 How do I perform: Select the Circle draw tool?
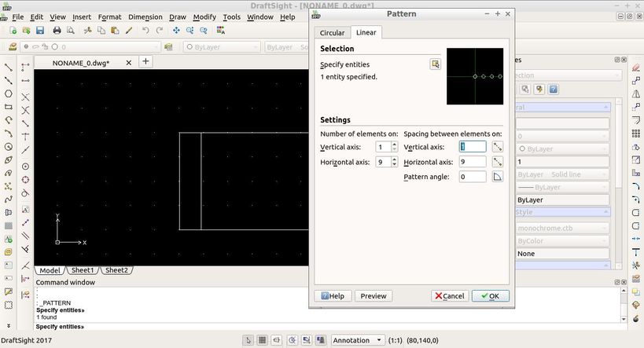tap(8, 146)
